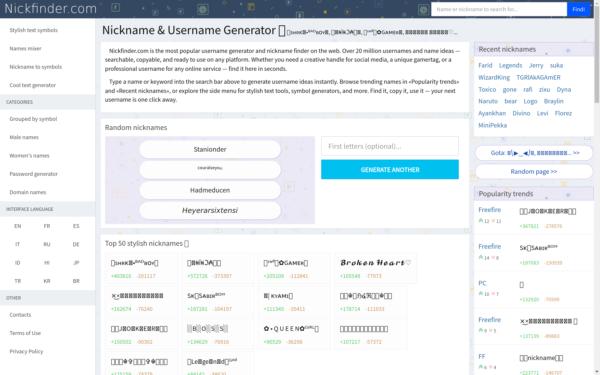This screenshot has height=375, width=600.
Task: Select the B O S S stylish nickname
Action: [207, 329]
